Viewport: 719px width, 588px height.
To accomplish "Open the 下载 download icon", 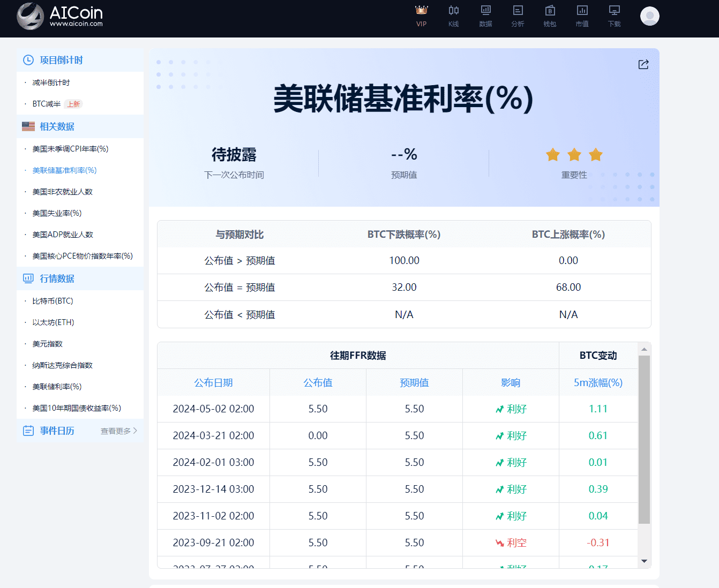I will pos(615,10).
